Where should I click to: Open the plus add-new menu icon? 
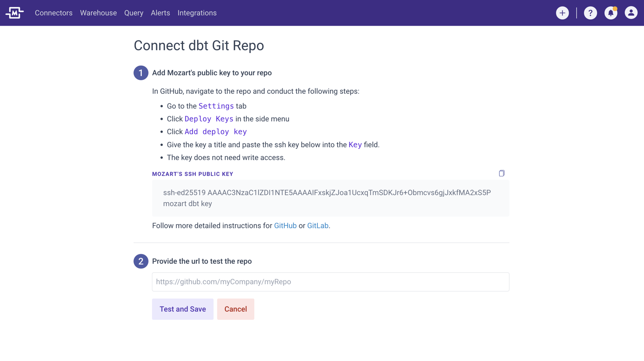pos(562,13)
